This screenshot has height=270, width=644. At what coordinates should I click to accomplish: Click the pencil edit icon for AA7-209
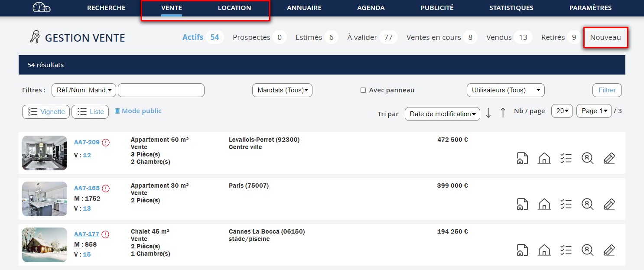(609, 158)
